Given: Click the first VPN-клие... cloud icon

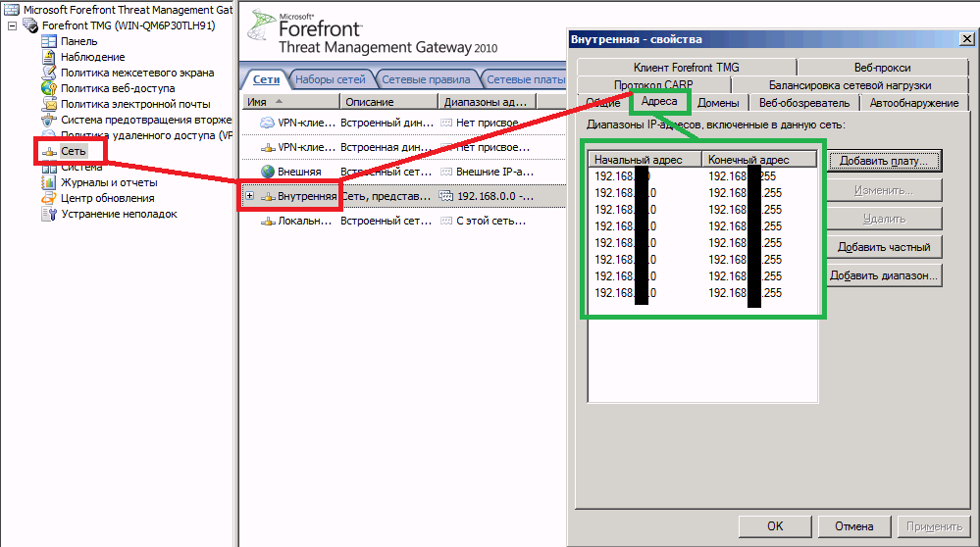Looking at the screenshot, I should 268,123.
